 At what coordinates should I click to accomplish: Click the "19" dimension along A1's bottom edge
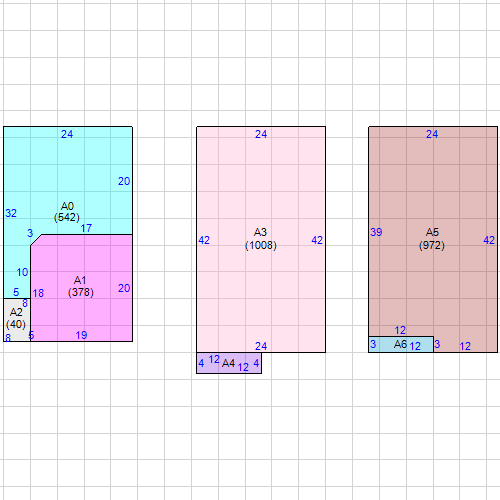81,335
